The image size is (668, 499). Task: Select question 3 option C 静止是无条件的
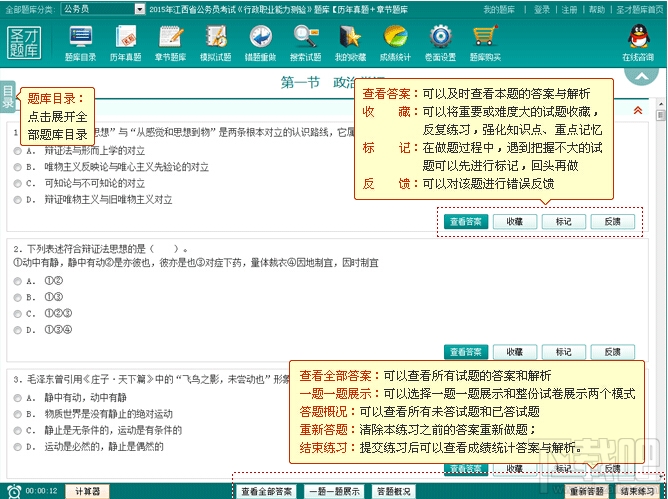point(17,431)
